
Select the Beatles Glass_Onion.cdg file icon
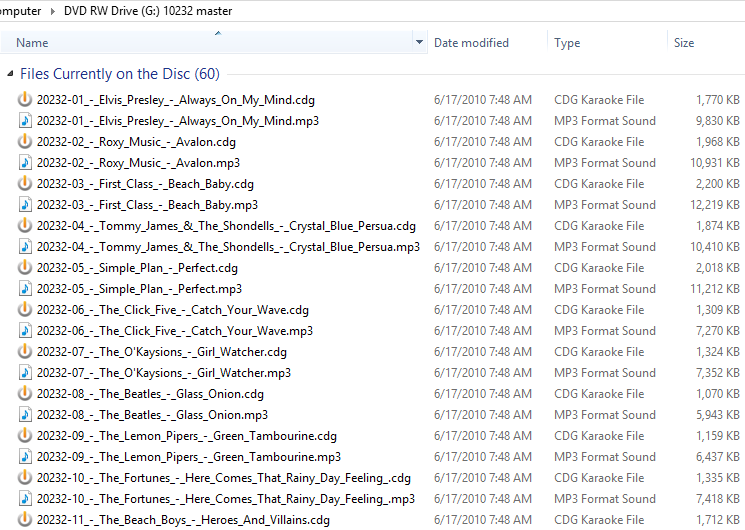pos(25,394)
